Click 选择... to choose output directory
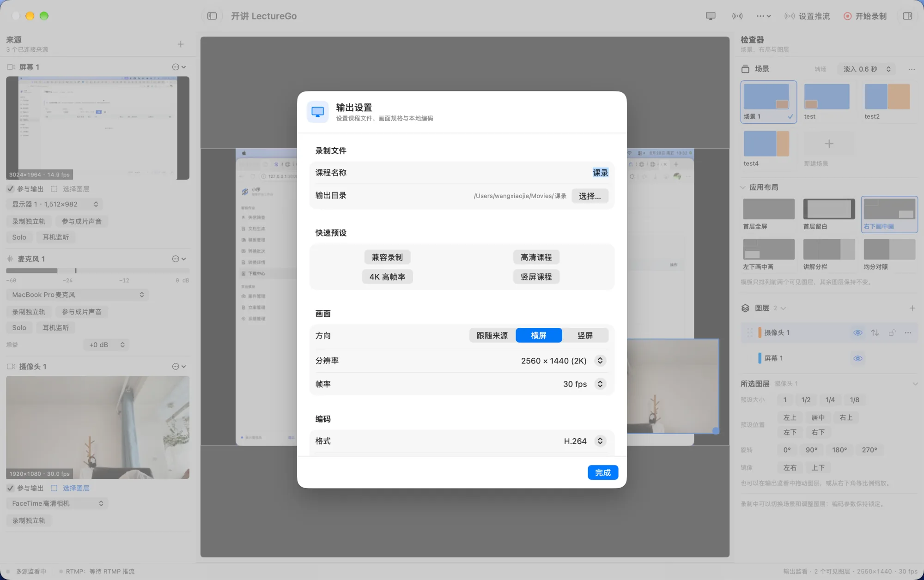The height and width of the screenshot is (580, 924). [x=590, y=196]
